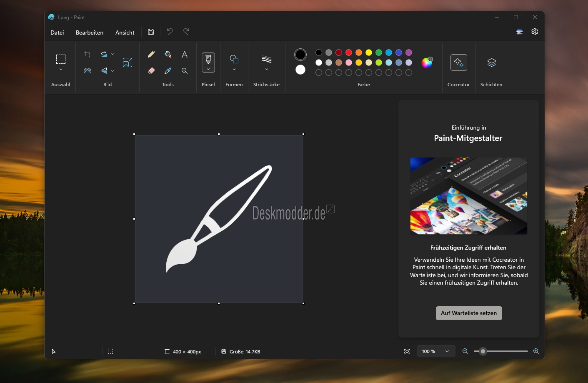Click the crop icon in Bild
Image resolution: width=588 pixels, height=383 pixels.
pos(88,54)
